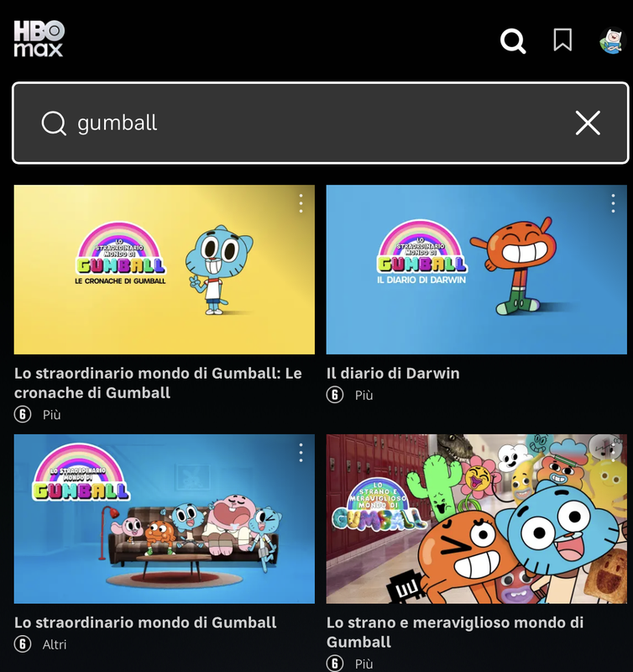Image resolution: width=633 pixels, height=672 pixels.
Task: Open Lo strano e meraviglioso mondo thumbnail
Action: tap(477, 519)
